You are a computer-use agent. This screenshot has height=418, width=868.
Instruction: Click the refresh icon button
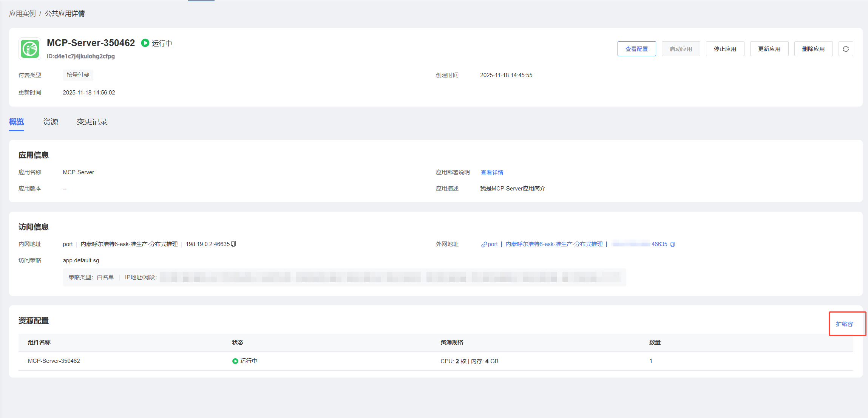[x=846, y=49]
